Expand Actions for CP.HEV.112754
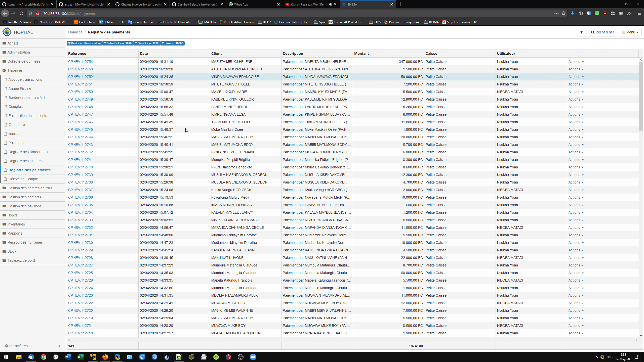Screen dimensions: 644x362 point(576,62)
